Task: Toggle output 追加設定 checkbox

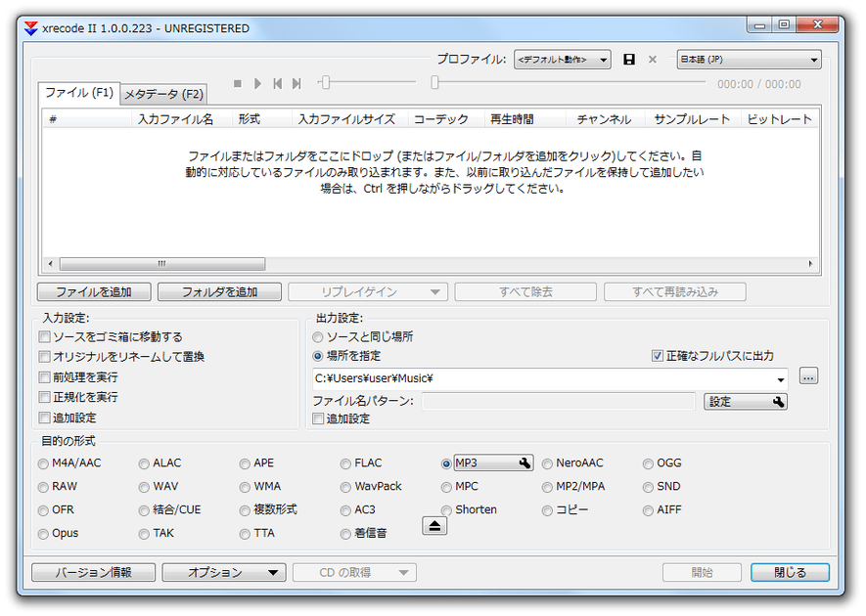Action: coord(318,418)
